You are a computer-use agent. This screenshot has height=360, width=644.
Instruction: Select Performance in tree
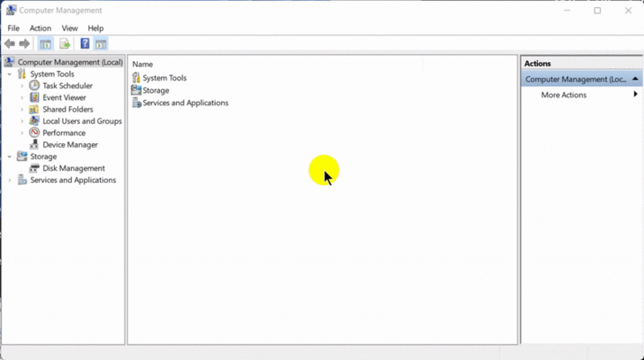click(x=64, y=133)
